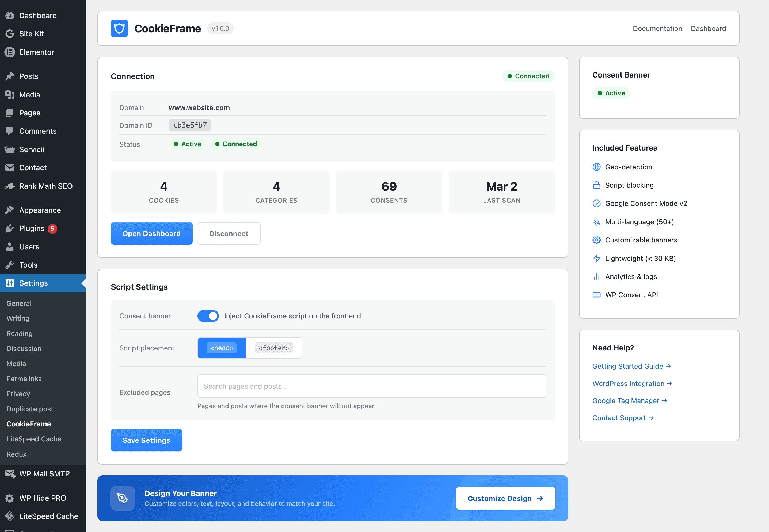
Task: Click the Contact envelope icon
Action: coord(10,167)
